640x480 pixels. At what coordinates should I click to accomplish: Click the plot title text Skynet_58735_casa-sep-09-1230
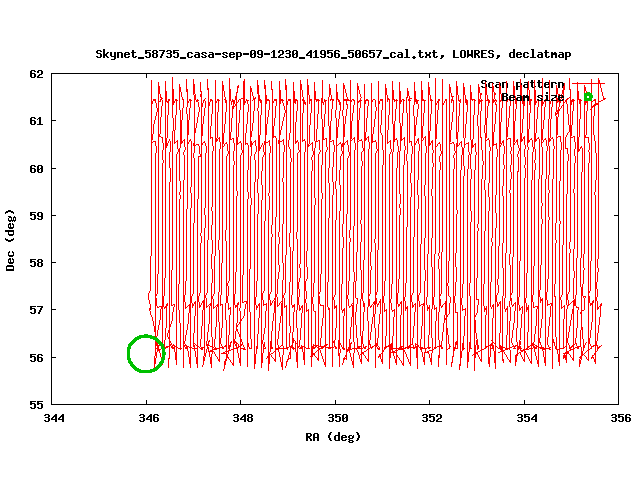point(333,54)
